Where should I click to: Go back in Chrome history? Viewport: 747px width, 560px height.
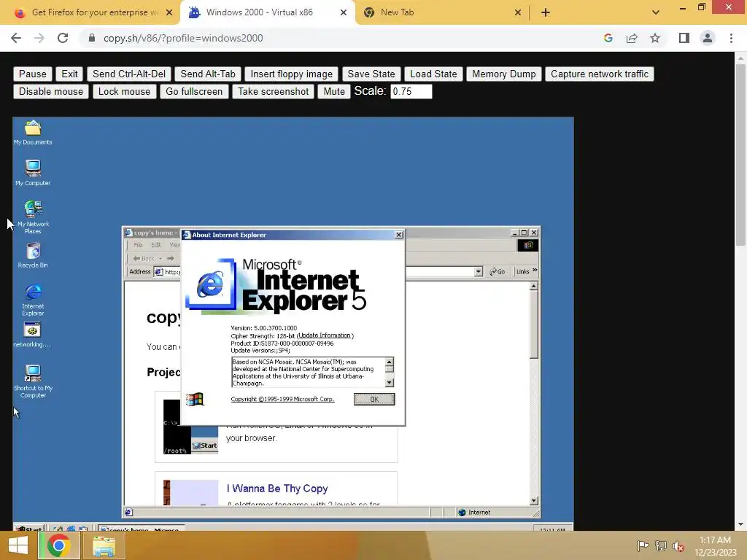(x=16, y=38)
